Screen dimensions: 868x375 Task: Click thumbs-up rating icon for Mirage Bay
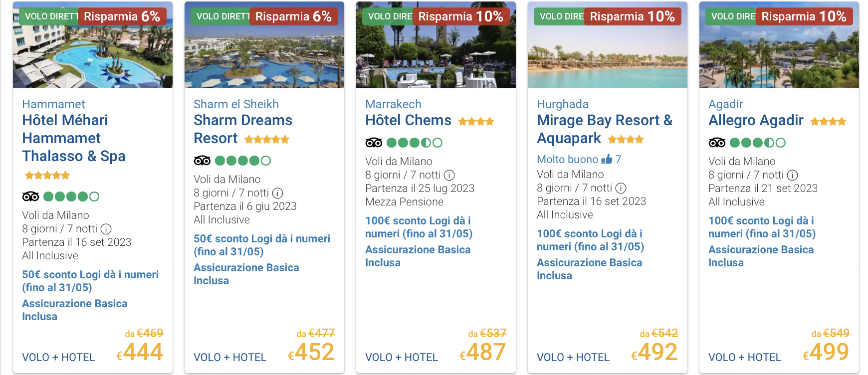pyautogui.click(x=607, y=159)
